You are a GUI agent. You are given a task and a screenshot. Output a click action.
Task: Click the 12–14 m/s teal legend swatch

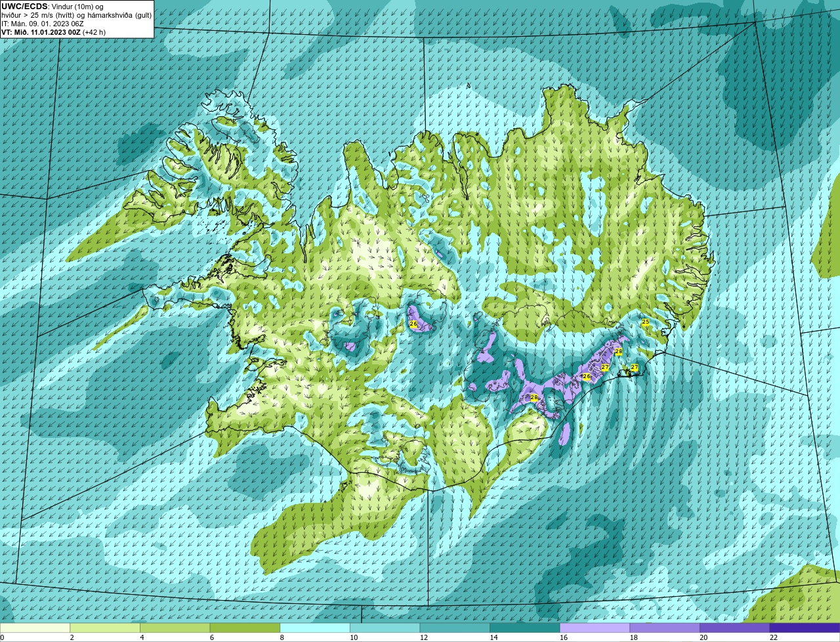(x=455, y=628)
